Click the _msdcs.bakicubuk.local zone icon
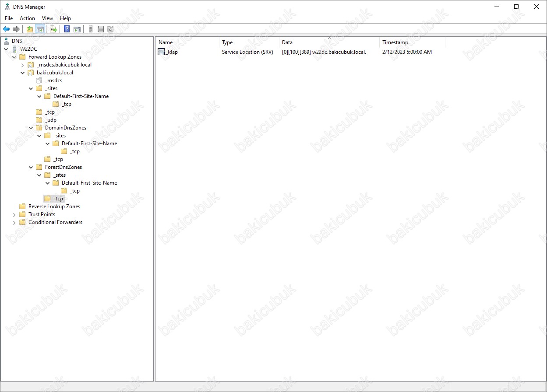The width and height of the screenshot is (547, 392). [x=31, y=65]
